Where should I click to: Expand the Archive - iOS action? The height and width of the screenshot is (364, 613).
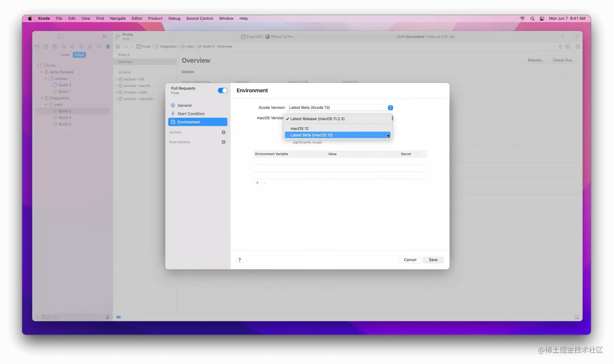point(116,79)
